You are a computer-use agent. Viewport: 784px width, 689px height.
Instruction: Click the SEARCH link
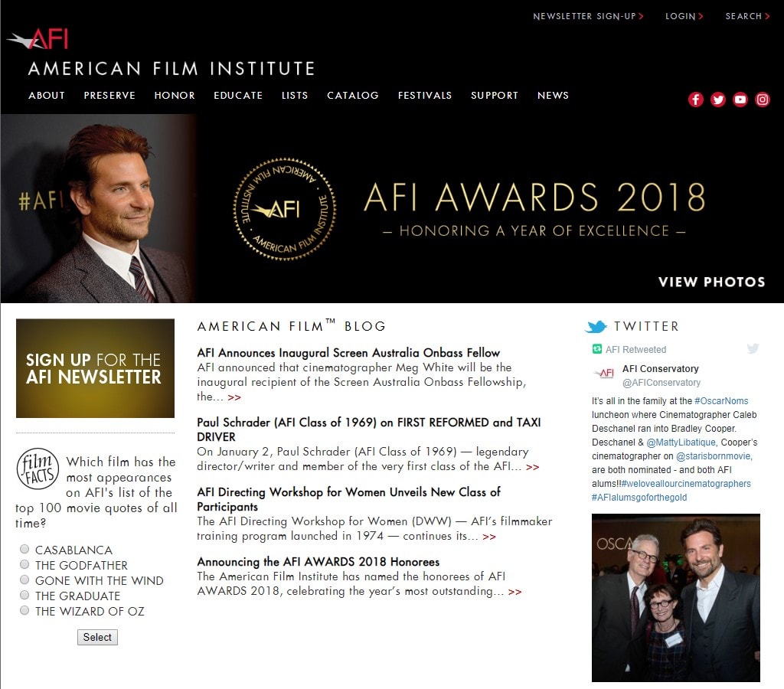point(747,17)
